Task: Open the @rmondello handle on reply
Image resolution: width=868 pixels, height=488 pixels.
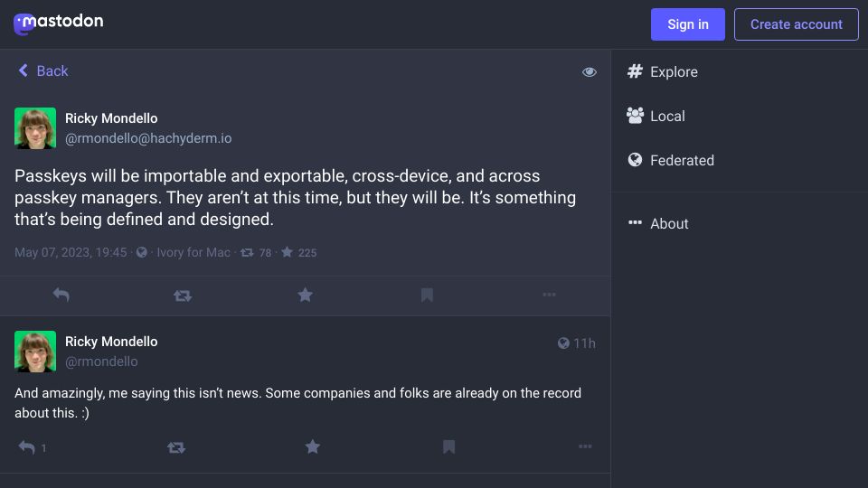Action: coord(101,361)
